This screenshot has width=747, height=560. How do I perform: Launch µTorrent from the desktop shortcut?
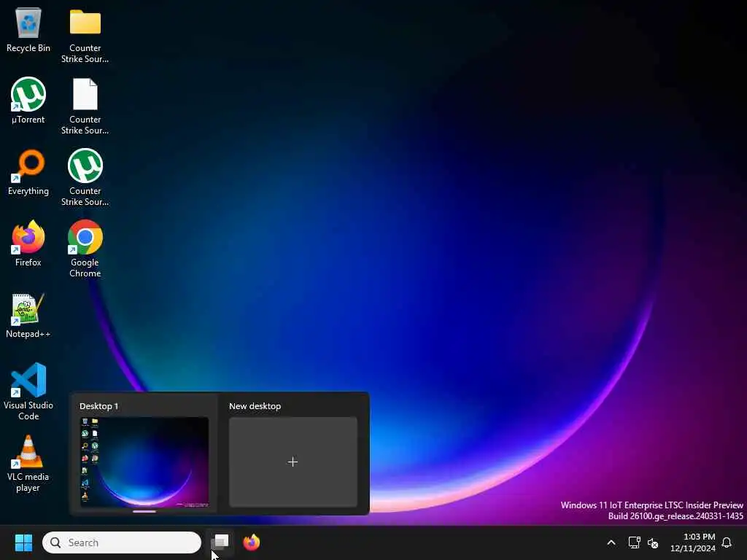(28, 101)
